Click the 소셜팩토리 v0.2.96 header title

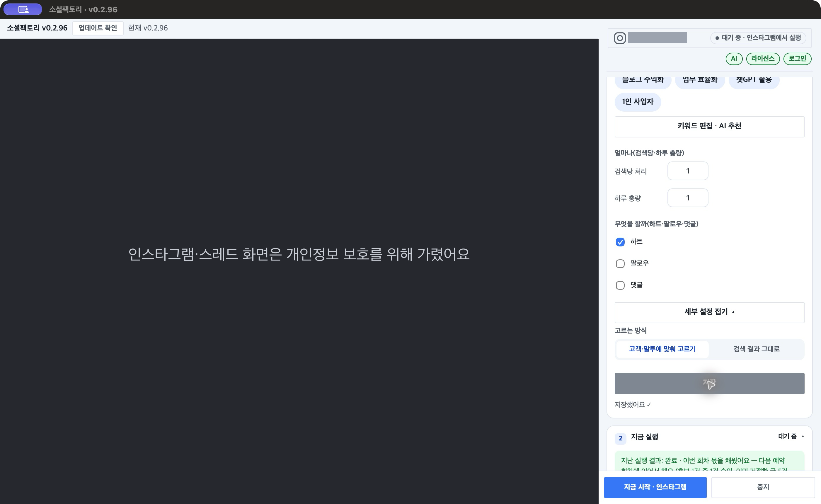click(x=37, y=28)
